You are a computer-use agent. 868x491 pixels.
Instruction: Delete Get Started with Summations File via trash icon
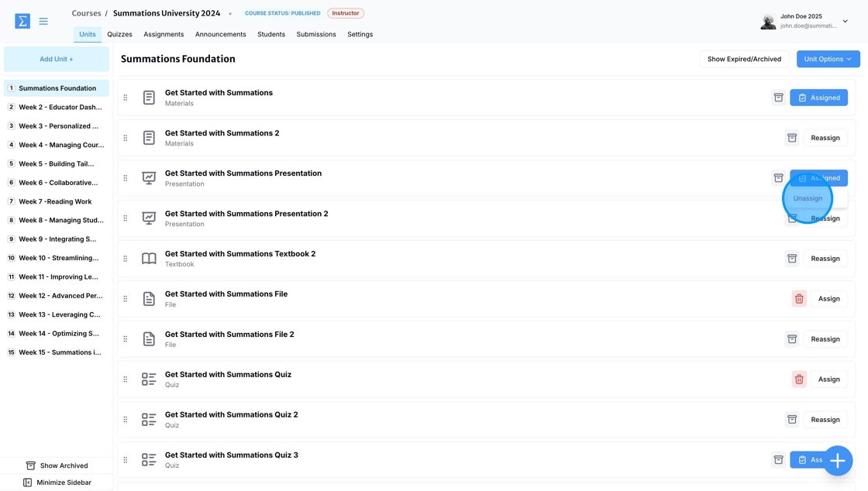799,299
